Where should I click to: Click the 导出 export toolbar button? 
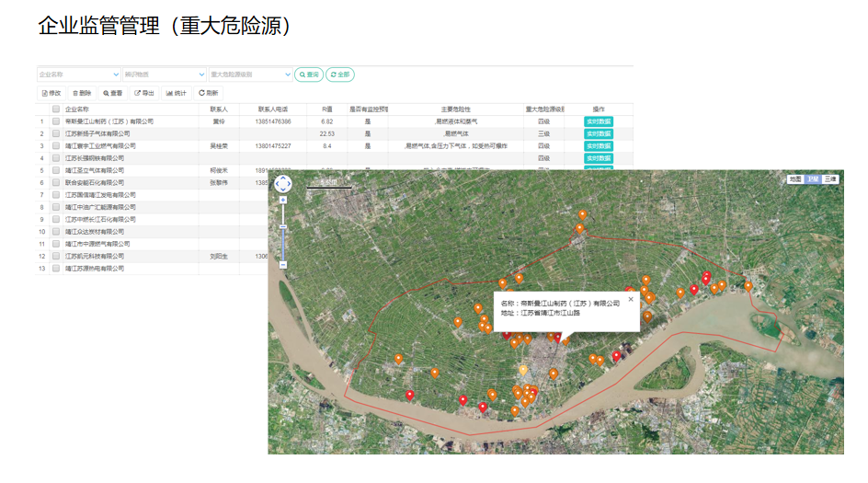click(x=144, y=93)
